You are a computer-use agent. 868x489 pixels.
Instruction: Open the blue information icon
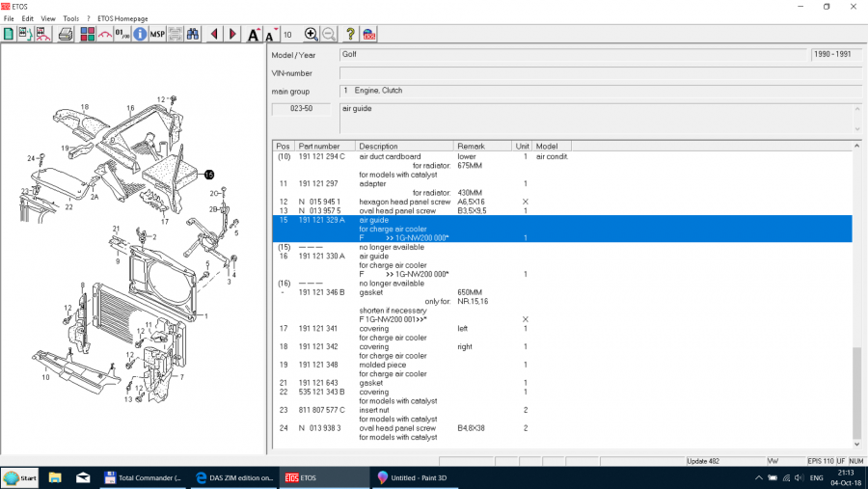point(140,34)
